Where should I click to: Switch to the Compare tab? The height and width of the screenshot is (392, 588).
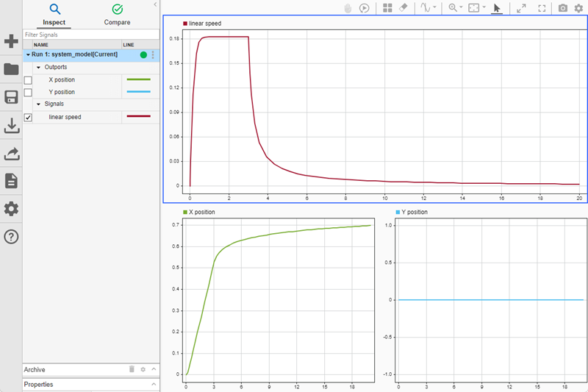117,14
